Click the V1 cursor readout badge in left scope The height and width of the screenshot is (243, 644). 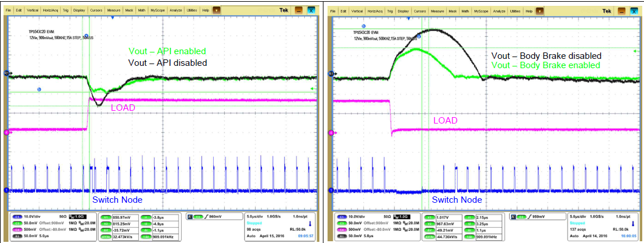[x=105, y=217]
